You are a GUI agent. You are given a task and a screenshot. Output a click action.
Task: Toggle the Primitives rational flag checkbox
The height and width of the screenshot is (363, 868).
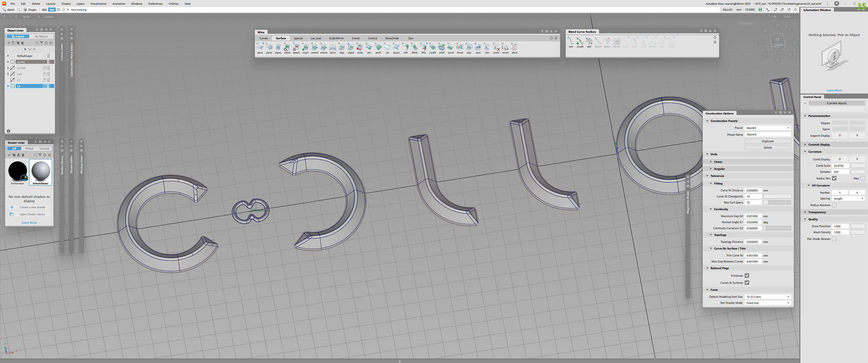[747, 276]
